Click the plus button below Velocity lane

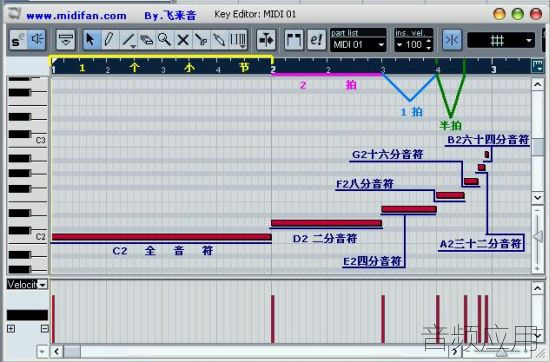pyautogui.click(x=11, y=329)
